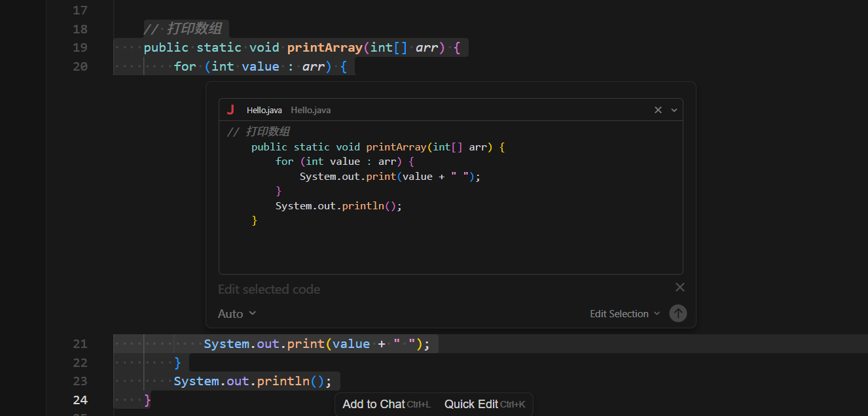
Task: Select the Hello.java file name label
Action: (264, 110)
